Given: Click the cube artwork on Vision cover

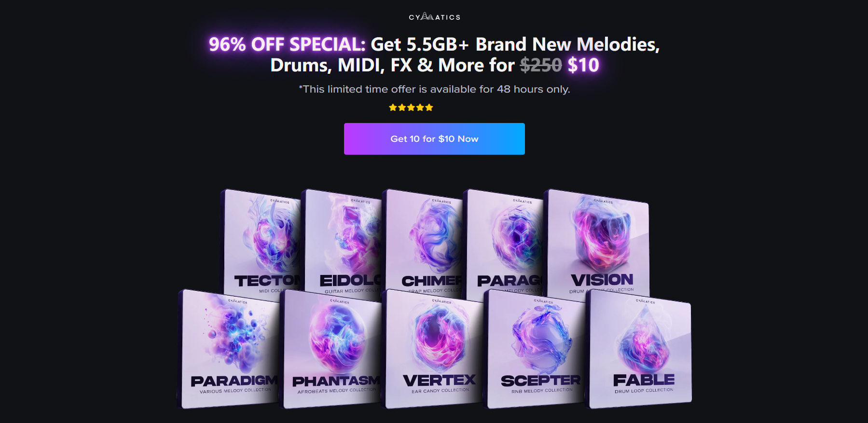Looking at the screenshot, I should click(602, 234).
